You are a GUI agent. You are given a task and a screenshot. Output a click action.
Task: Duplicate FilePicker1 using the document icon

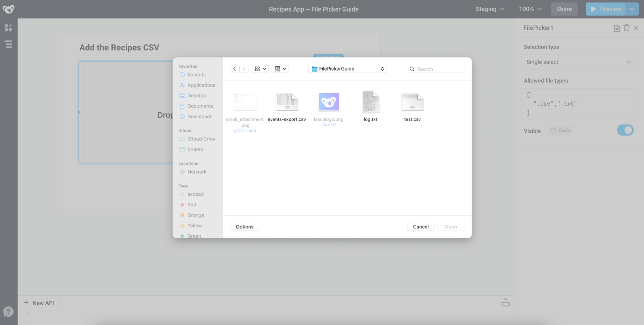616,28
